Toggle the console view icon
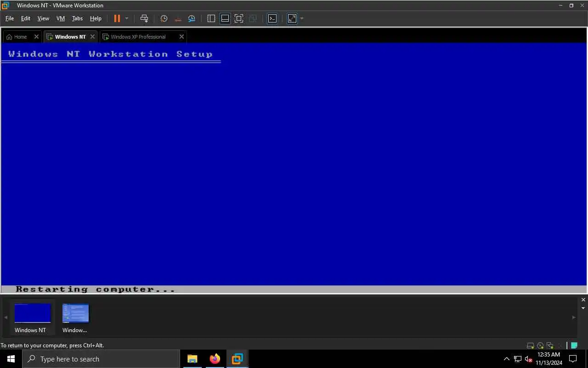588x368 pixels. tap(272, 18)
